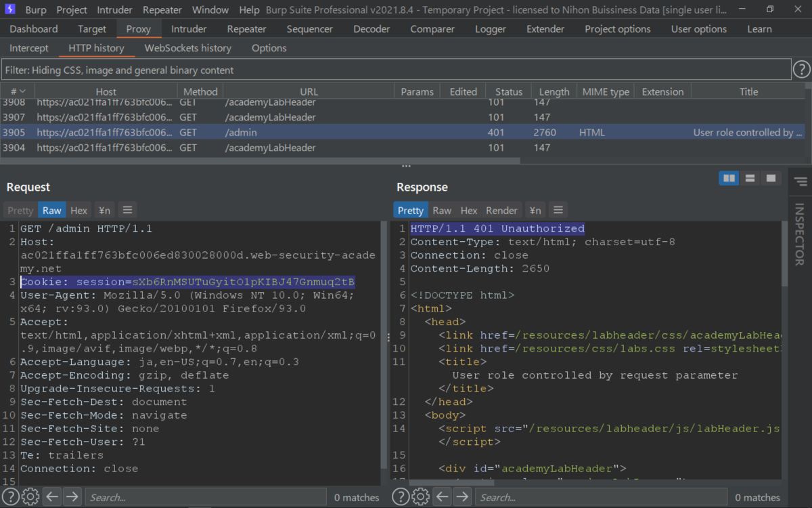Viewport: 812px width, 508px height.
Task: Click the vertical INSPECTOR panel label
Action: click(x=800, y=234)
